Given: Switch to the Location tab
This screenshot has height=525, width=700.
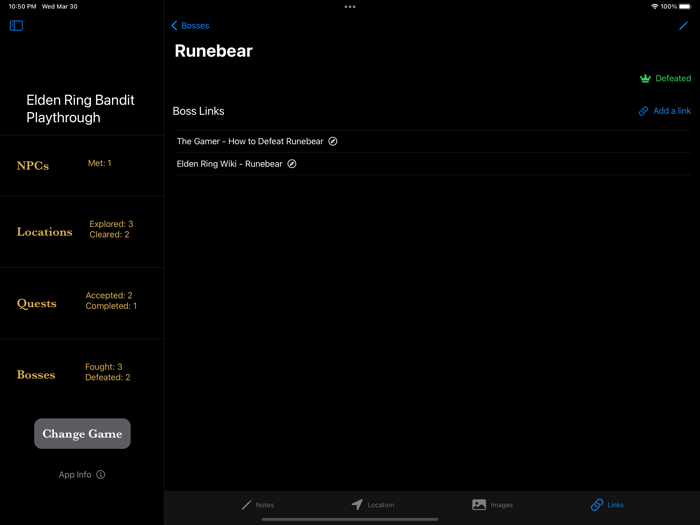Looking at the screenshot, I should point(372,505).
